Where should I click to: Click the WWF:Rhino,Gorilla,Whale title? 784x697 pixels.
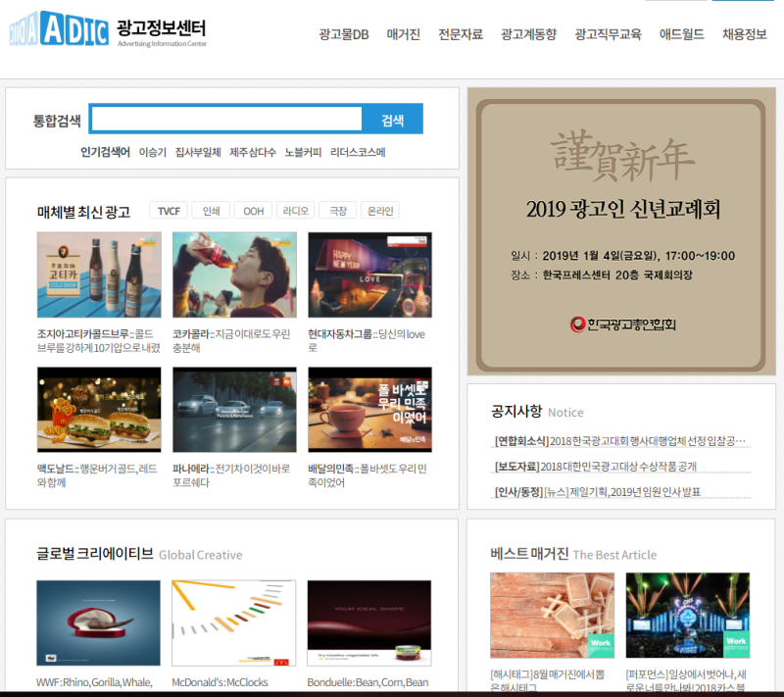[x=94, y=682]
